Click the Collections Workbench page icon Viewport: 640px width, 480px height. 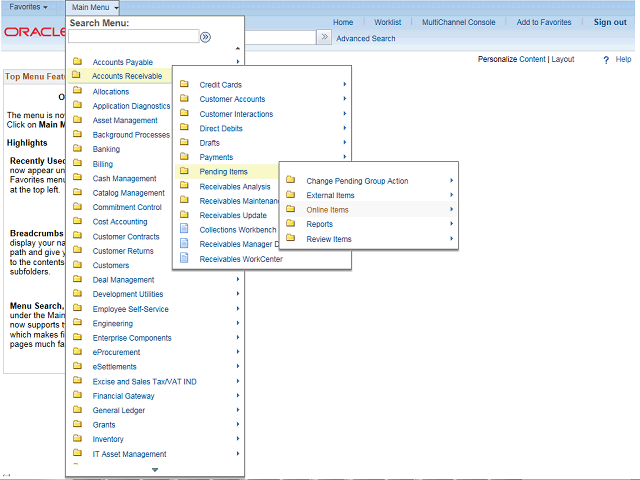[184, 229]
